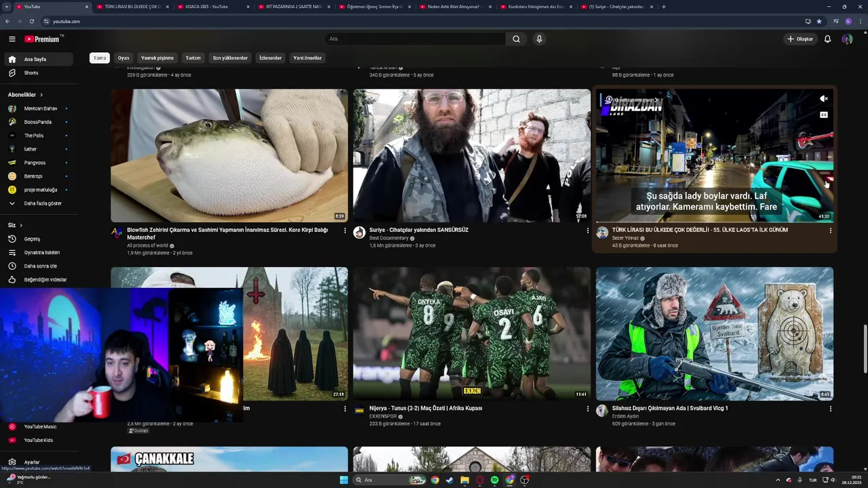Select the Yeni öneriler filter chip
868x488 pixels.
[307, 58]
